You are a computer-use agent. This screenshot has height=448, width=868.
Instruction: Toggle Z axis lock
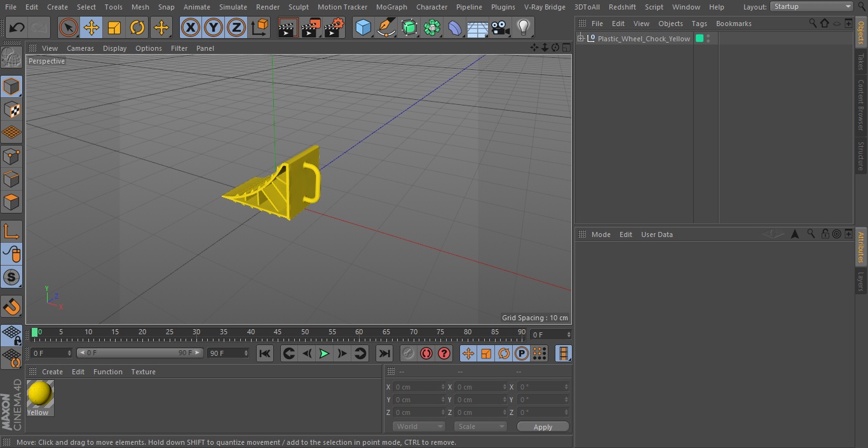point(236,27)
